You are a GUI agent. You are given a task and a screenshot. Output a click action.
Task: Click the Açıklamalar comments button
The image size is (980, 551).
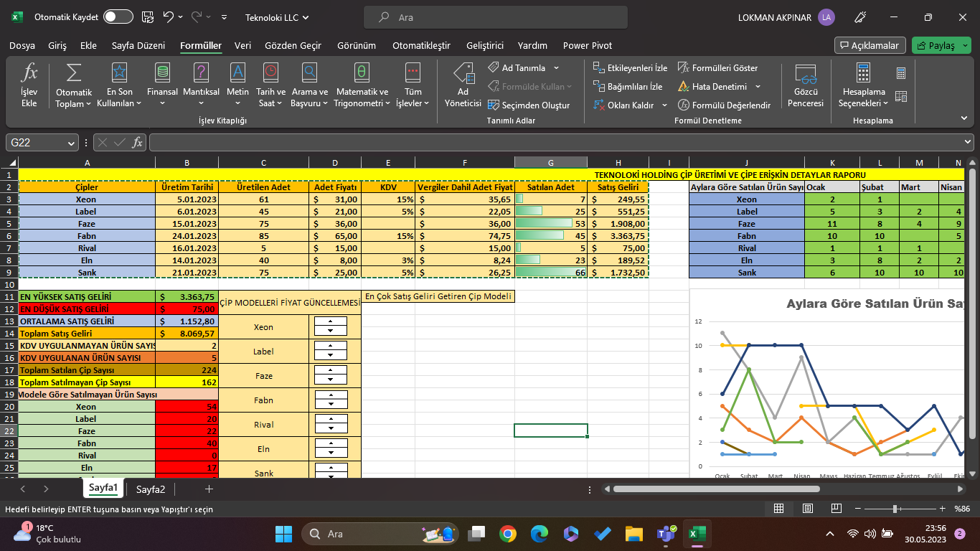[870, 45]
